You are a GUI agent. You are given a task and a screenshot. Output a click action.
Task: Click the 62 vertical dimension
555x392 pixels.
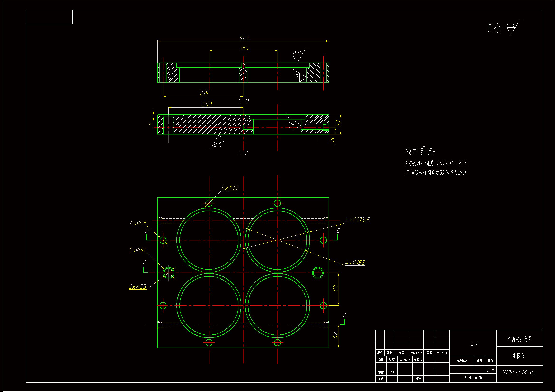(x=335, y=335)
